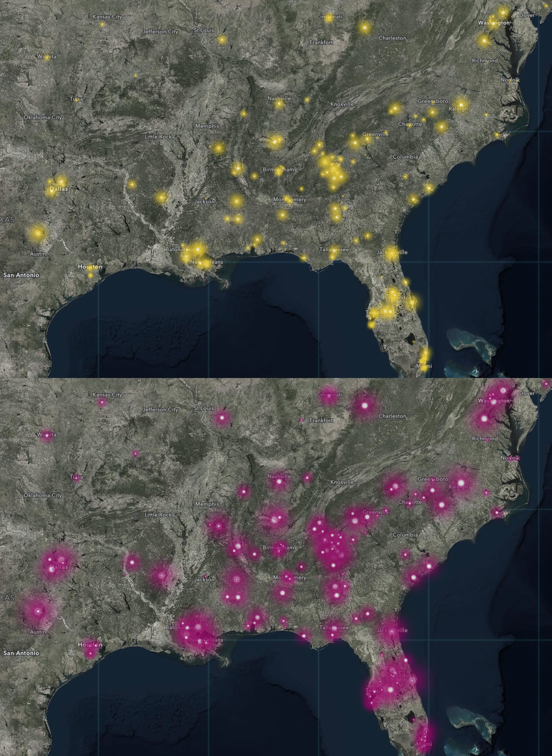Select the Knoxville label on the magenta map
The image size is (552, 756).
342,482
